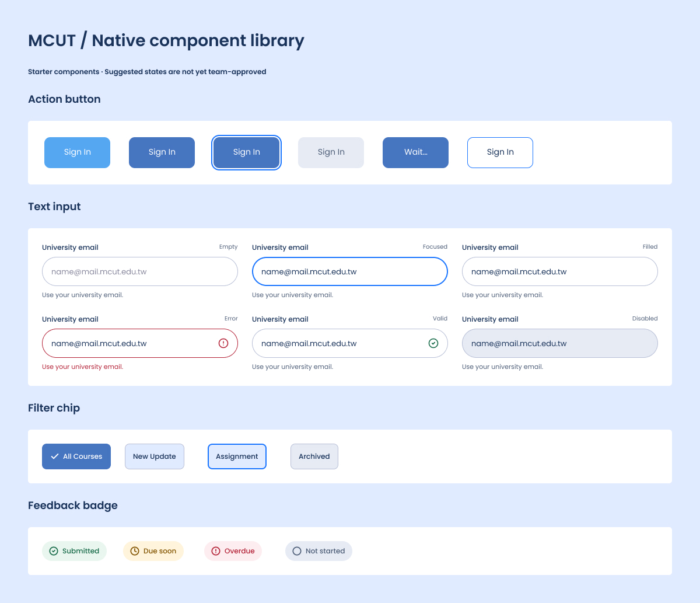The height and width of the screenshot is (603, 700).
Task: Click the Focused state email input field
Action: click(350, 271)
